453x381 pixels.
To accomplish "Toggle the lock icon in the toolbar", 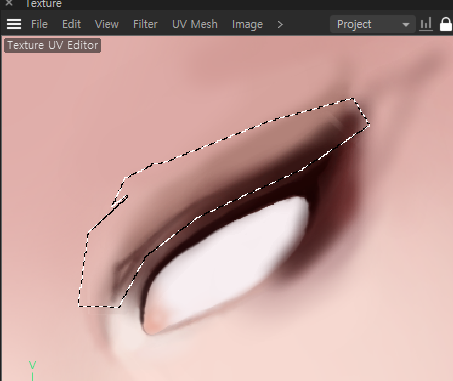I will (446, 24).
